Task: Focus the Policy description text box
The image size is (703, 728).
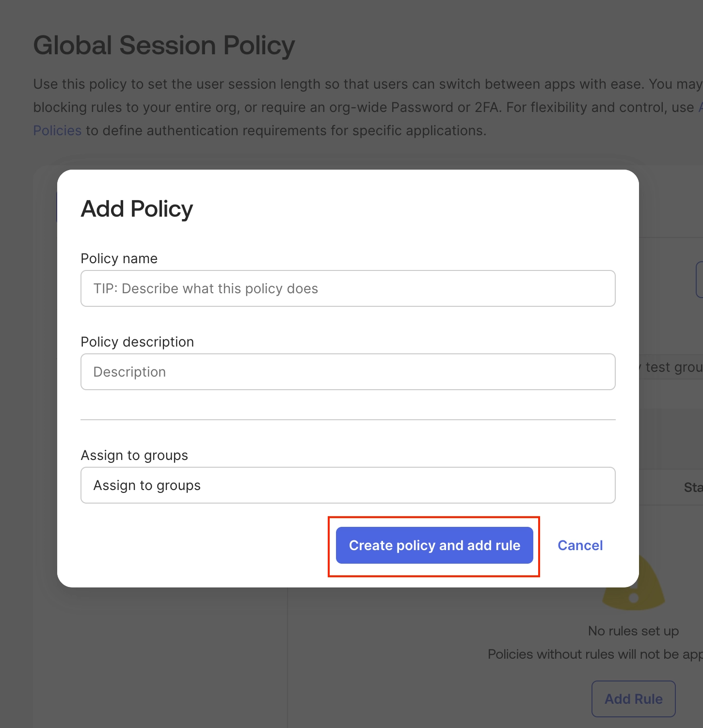Action: 348,372
